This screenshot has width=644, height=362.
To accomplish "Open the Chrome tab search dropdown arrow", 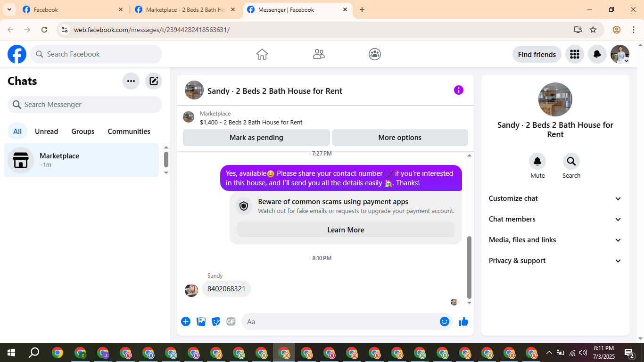I will (x=9, y=9).
